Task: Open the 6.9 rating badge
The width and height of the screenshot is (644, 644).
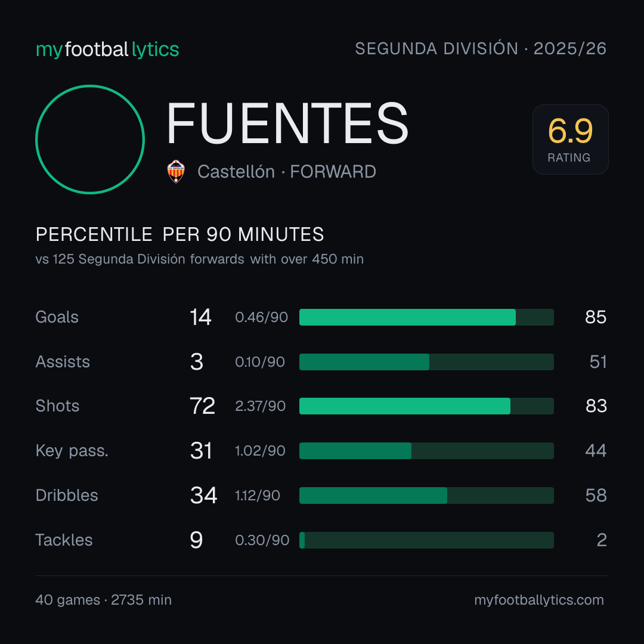Action: [x=571, y=139]
